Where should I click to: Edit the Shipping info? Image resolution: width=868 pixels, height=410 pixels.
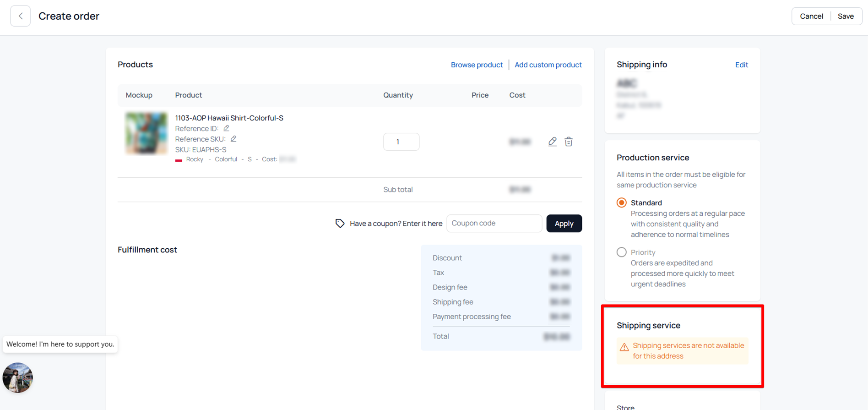(741, 65)
